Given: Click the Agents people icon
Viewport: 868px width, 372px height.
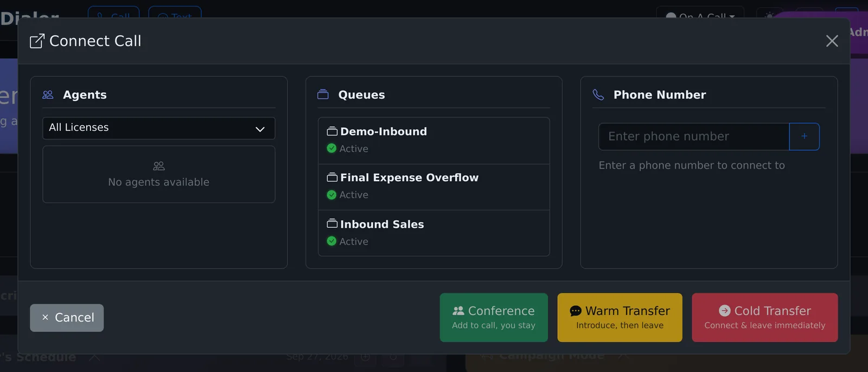Looking at the screenshot, I should pyautogui.click(x=48, y=95).
